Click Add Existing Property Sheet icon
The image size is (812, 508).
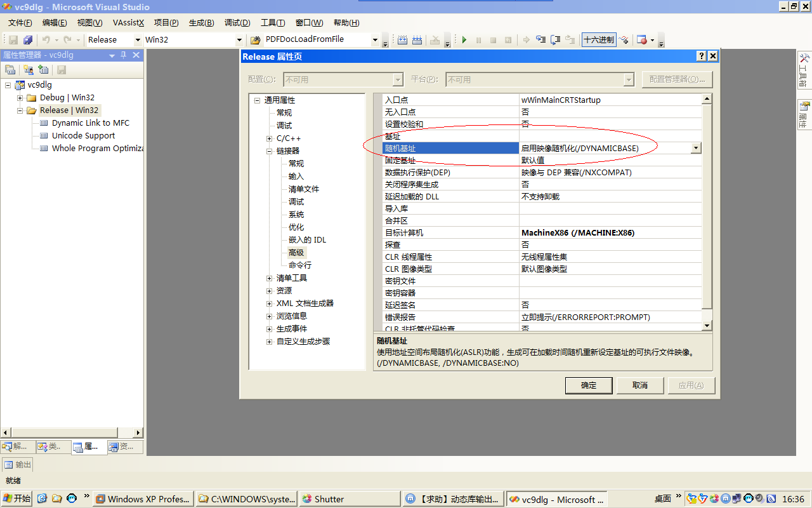coord(43,70)
